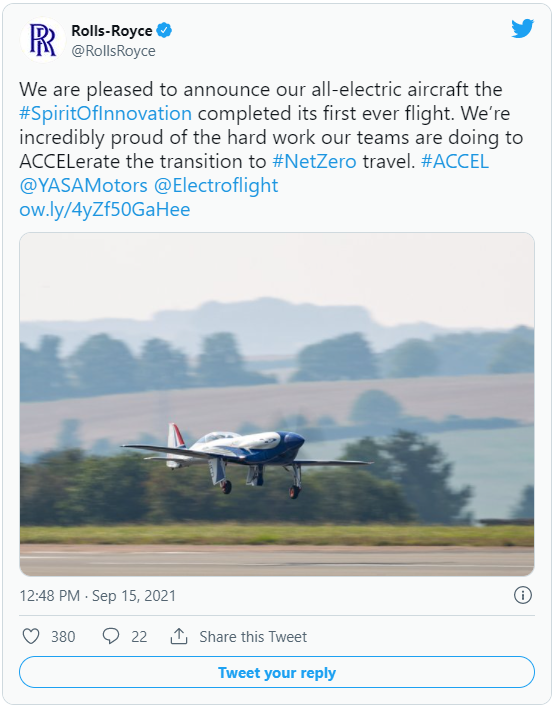Open the tweet info circle icon
Viewport: 557px width, 709px height.
523,595
